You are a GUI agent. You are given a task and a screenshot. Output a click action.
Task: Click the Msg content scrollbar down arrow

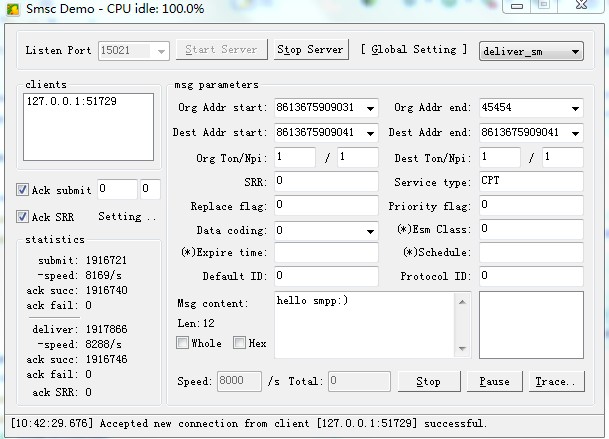point(462,348)
